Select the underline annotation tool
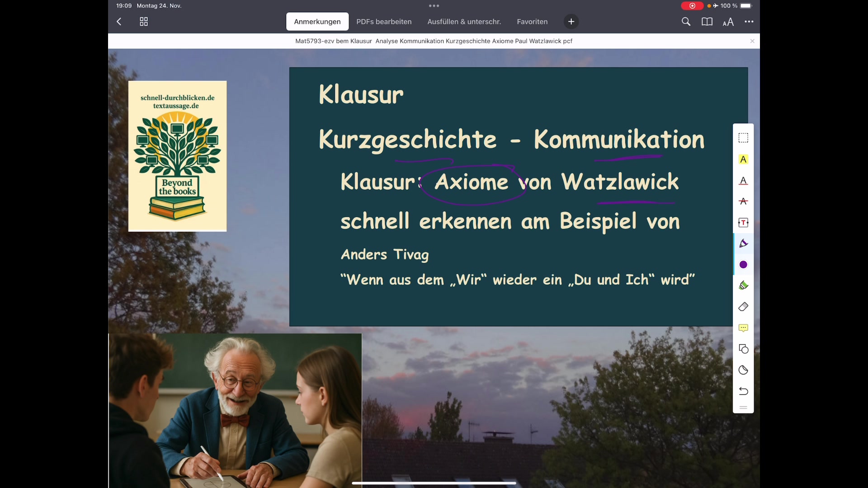Screen dimensions: 868x488 click(743, 181)
